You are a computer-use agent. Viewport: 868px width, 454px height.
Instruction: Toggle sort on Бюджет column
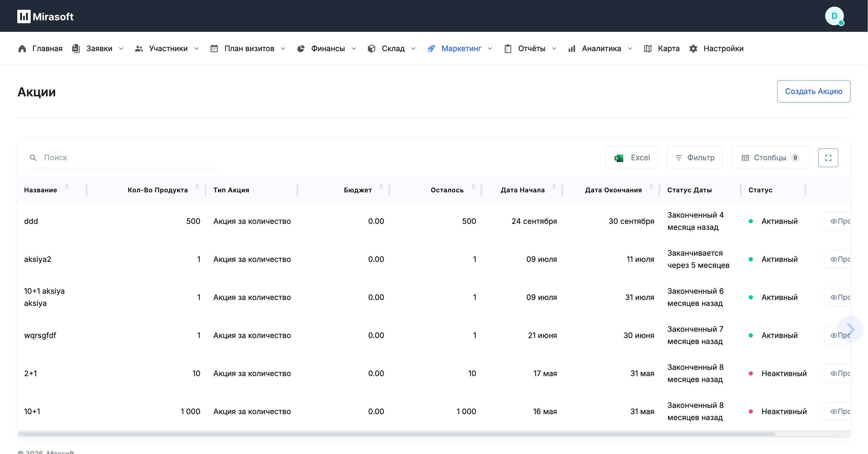click(381, 187)
